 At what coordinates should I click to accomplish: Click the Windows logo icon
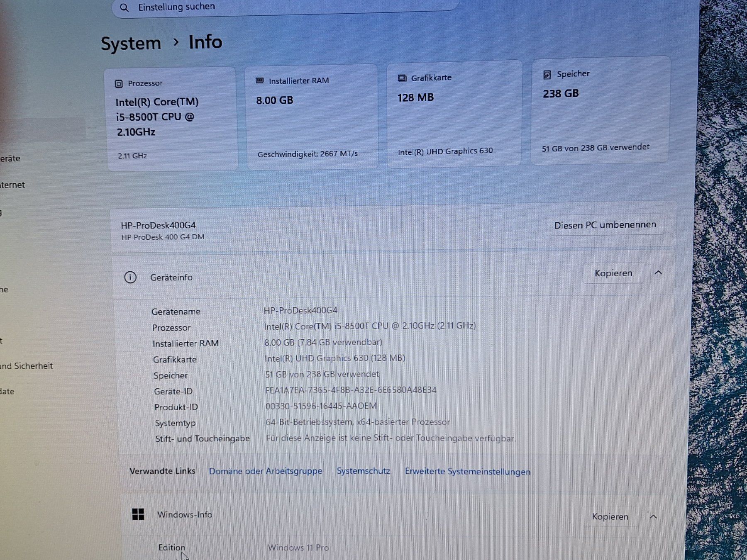[138, 514]
